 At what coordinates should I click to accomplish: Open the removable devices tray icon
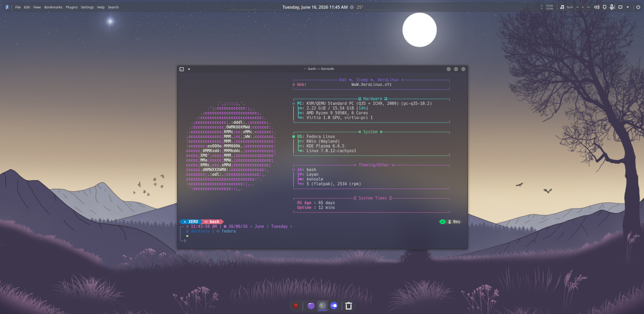[x=604, y=7]
